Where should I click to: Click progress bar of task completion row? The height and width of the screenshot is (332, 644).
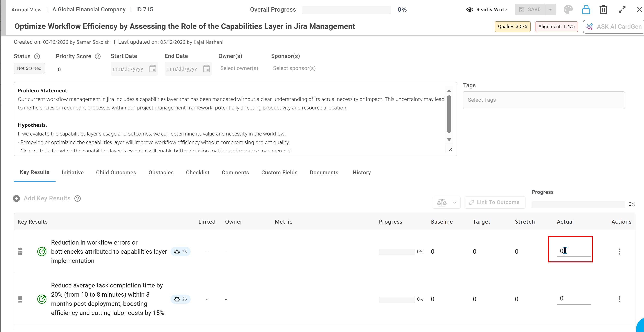[397, 299]
